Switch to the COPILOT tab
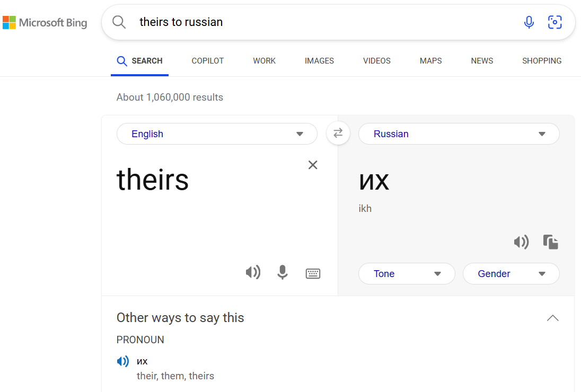Viewport: 581px width, 392px height. click(x=207, y=61)
